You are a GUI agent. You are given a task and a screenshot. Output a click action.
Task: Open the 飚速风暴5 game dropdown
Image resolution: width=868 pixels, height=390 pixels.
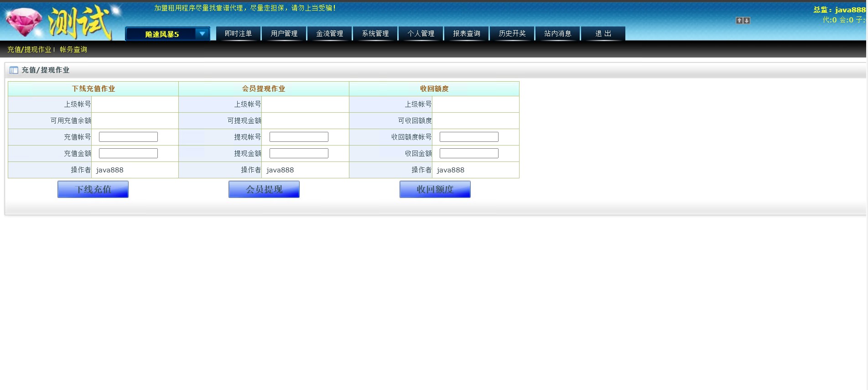pos(167,34)
